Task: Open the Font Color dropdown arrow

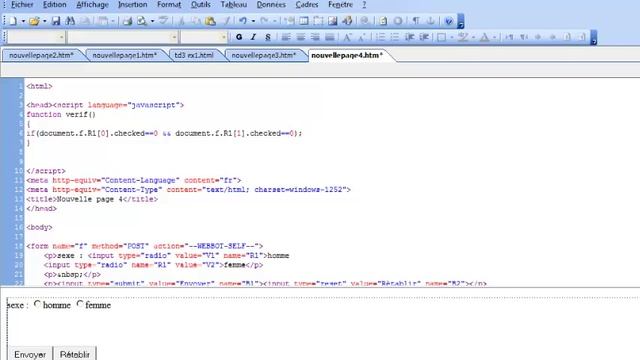Action: [494, 38]
